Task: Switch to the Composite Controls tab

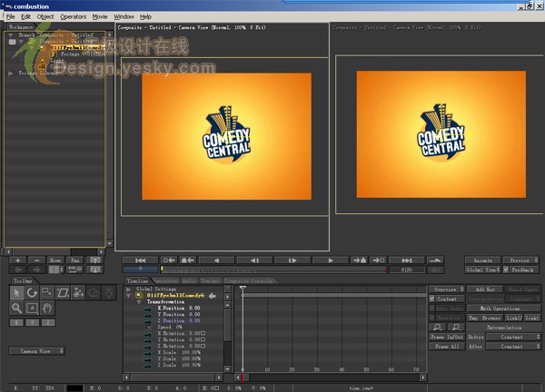Action: coord(249,280)
